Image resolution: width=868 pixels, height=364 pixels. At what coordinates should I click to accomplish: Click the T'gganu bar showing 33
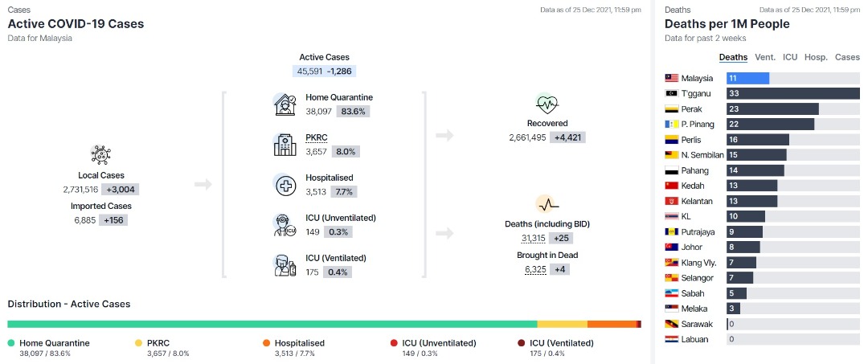click(793, 93)
